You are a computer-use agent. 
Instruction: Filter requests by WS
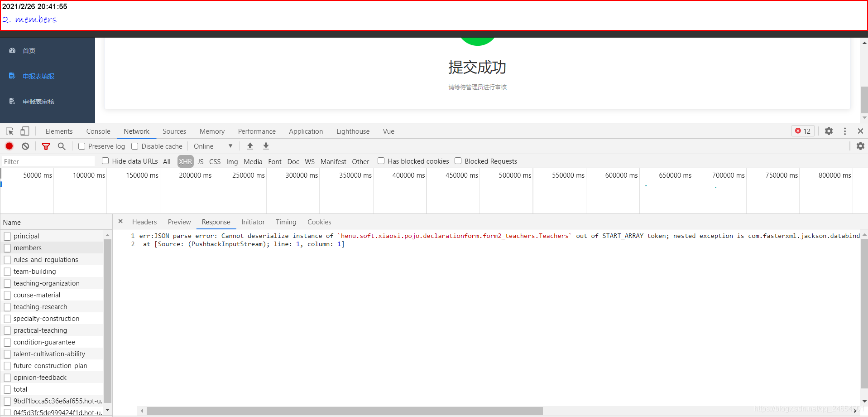click(310, 161)
